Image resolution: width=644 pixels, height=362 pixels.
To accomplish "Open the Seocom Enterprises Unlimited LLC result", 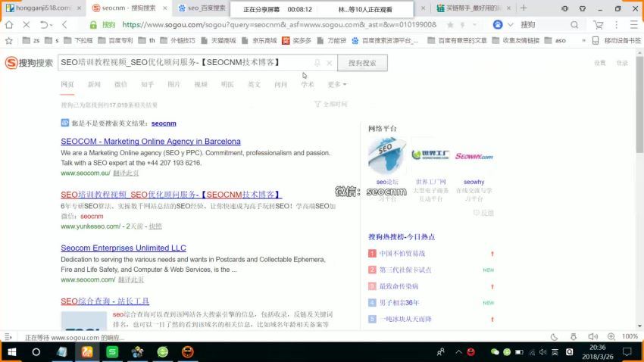I will tap(123, 248).
